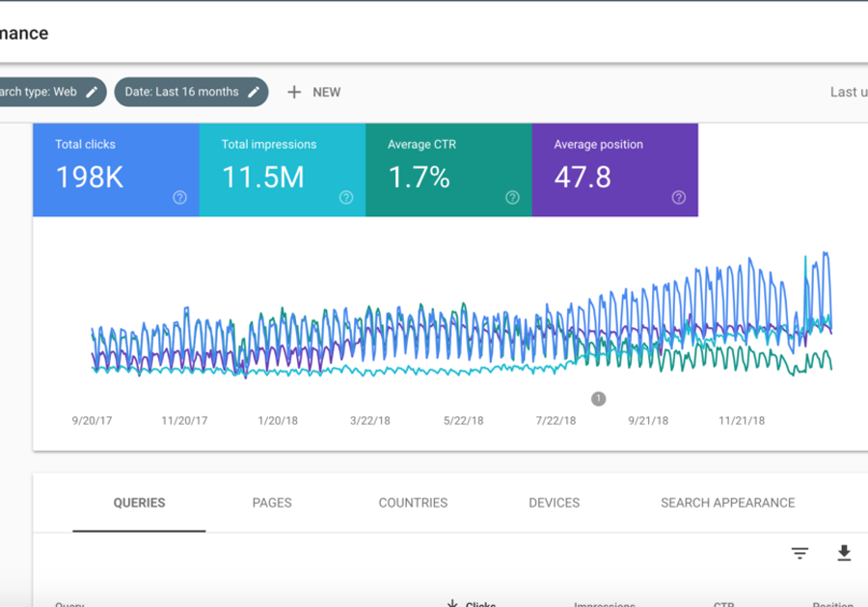
Task: Switch to the PAGES tab
Action: [x=272, y=503]
